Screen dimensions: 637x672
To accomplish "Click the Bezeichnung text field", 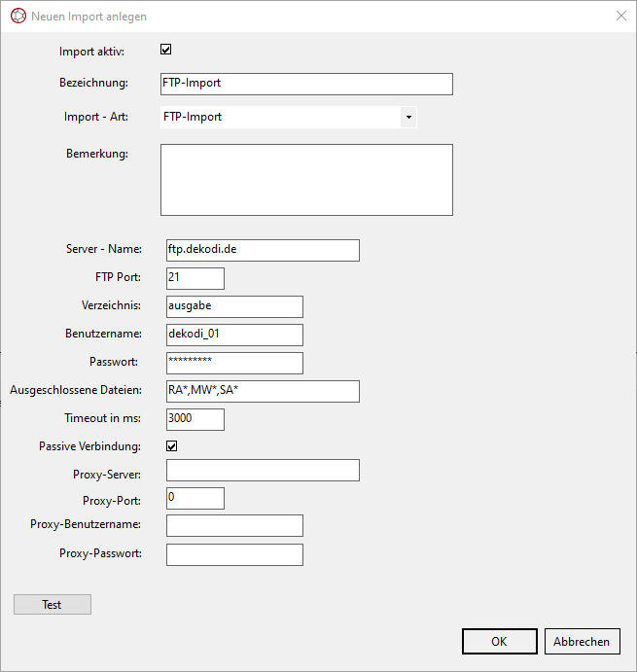I will pyautogui.click(x=306, y=84).
